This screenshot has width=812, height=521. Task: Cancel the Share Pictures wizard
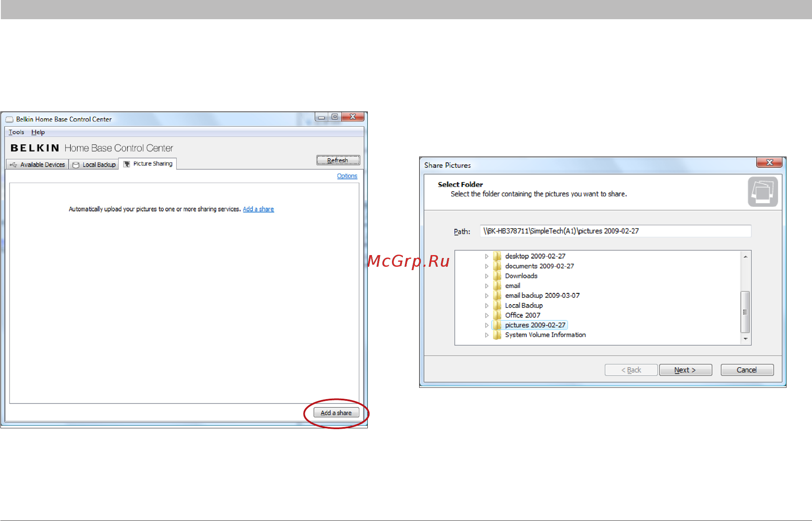click(747, 370)
